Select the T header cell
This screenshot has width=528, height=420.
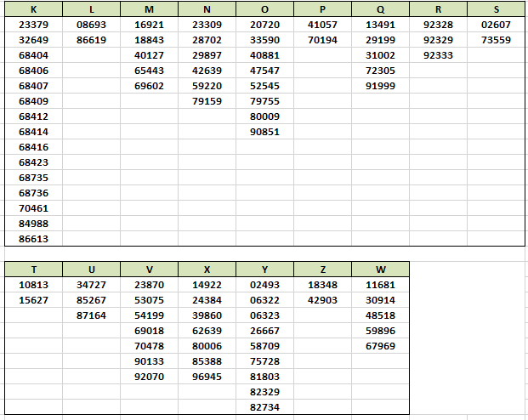(33, 270)
